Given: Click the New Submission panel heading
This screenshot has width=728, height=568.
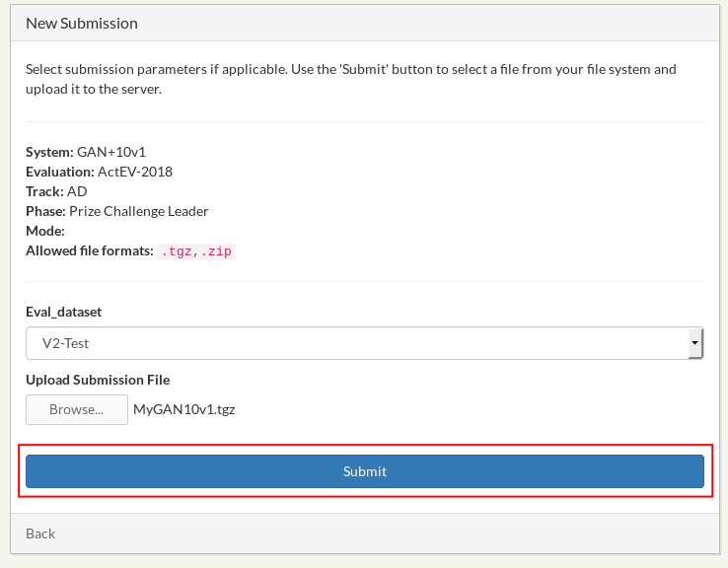Looking at the screenshot, I should click(82, 23).
